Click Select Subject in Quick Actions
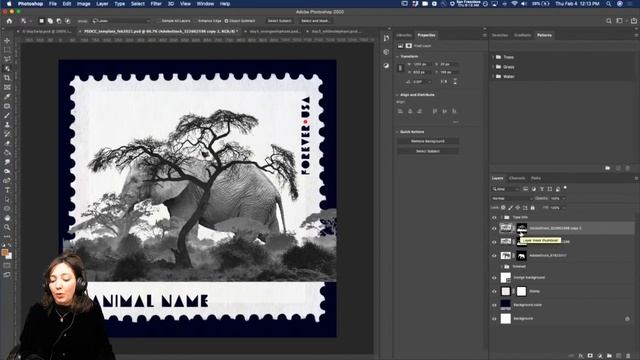This screenshot has width=640, height=360. pyautogui.click(x=428, y=151)
